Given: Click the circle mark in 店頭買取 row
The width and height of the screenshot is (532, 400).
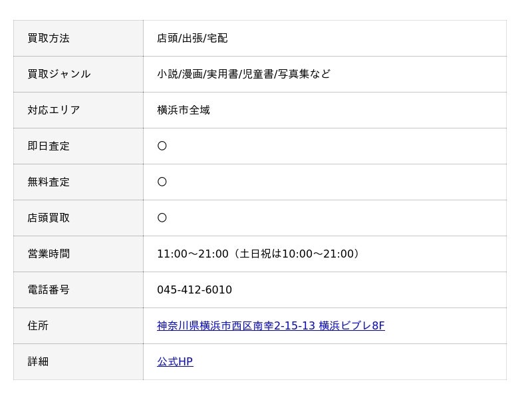Looking at the screenshot, I should tap(162, 218).
